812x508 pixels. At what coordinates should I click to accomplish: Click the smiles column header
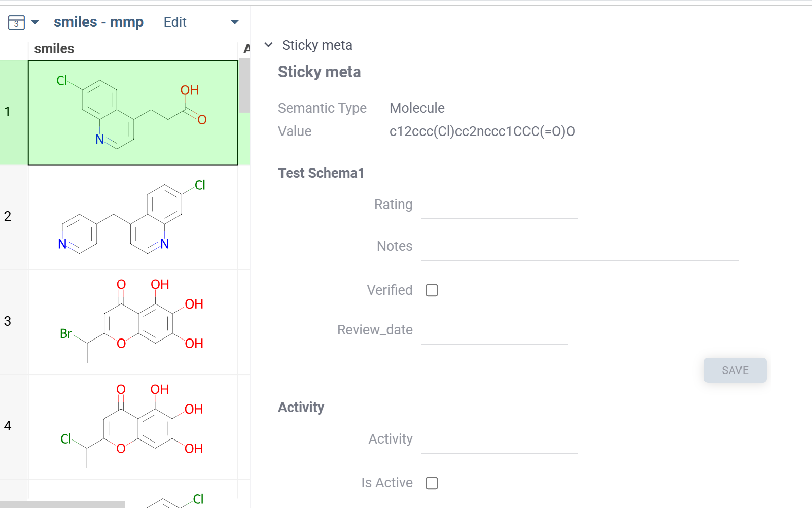(54, 49)
